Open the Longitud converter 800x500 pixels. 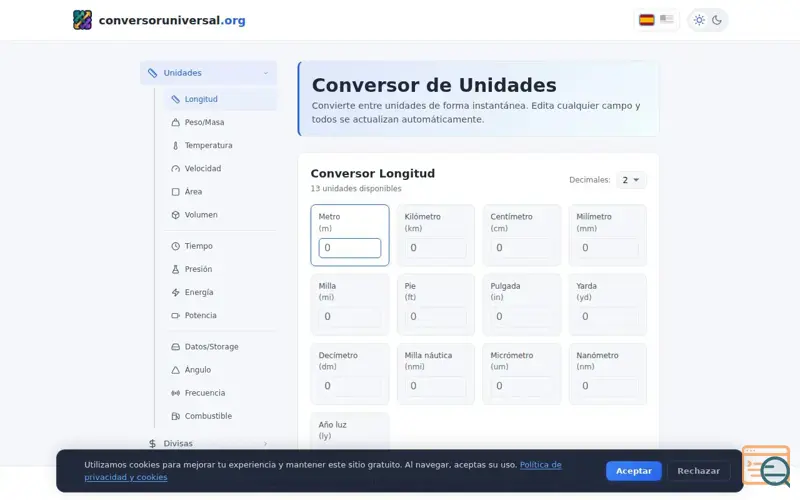pos(220,99)
